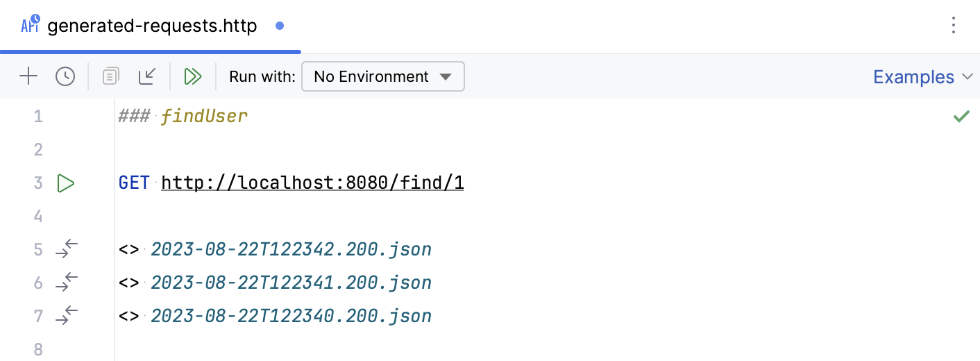This screenshot has width=980, height=361.
Task: Click the GET method keyword
Action: coord(134,183)
